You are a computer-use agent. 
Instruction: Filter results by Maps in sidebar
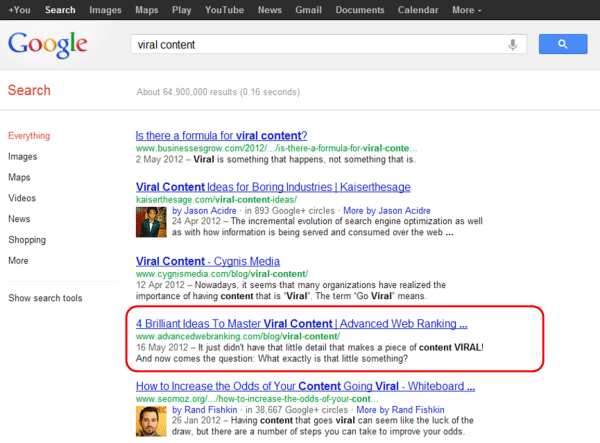pyautogui.click(x=19, y=177)
